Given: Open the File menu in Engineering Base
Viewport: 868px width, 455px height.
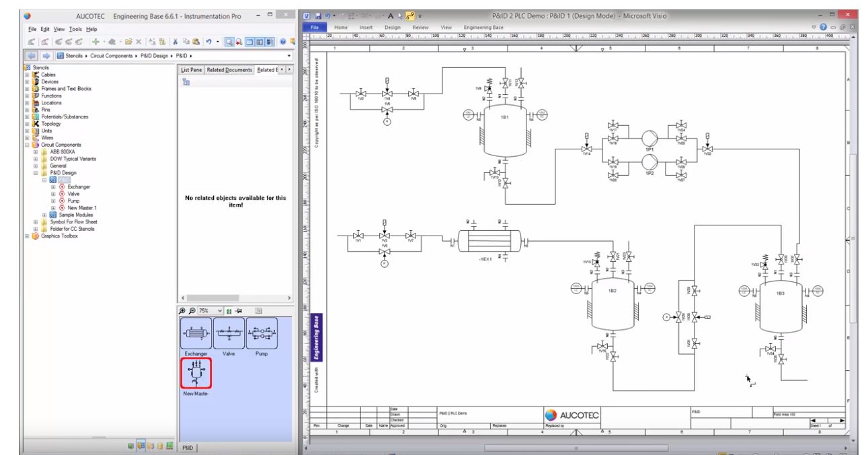Looking at the screenshot, I should point(33,29).
